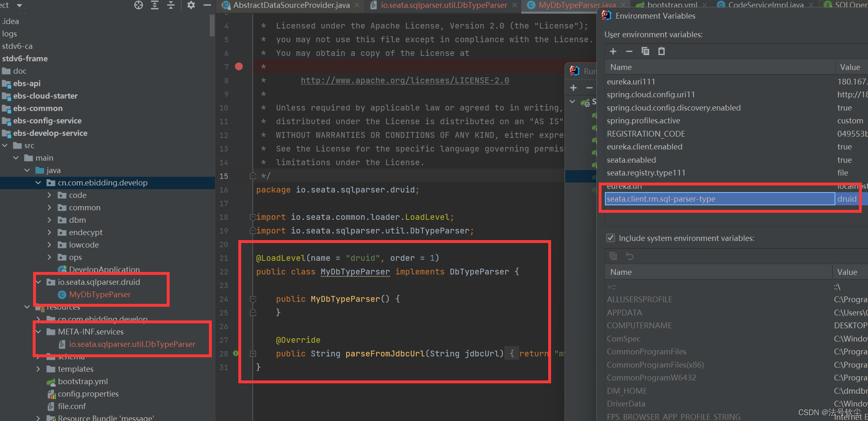Select seata.enabled variable row
Viewport: 868px width, 421px height.
736,160
